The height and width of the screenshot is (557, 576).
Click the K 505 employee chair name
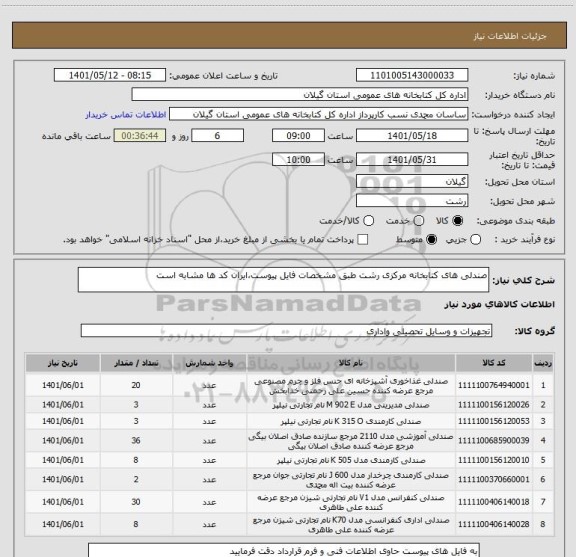click(x=351, y=460)
